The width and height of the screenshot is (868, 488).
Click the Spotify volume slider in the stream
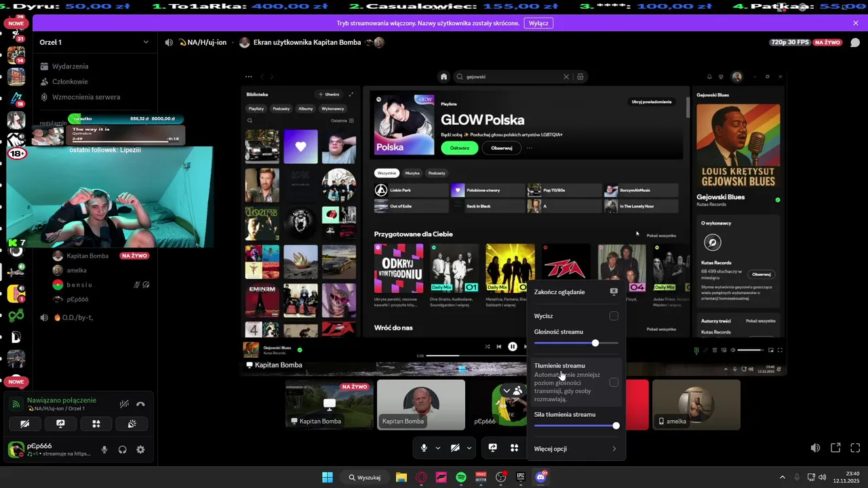[750, 350]
